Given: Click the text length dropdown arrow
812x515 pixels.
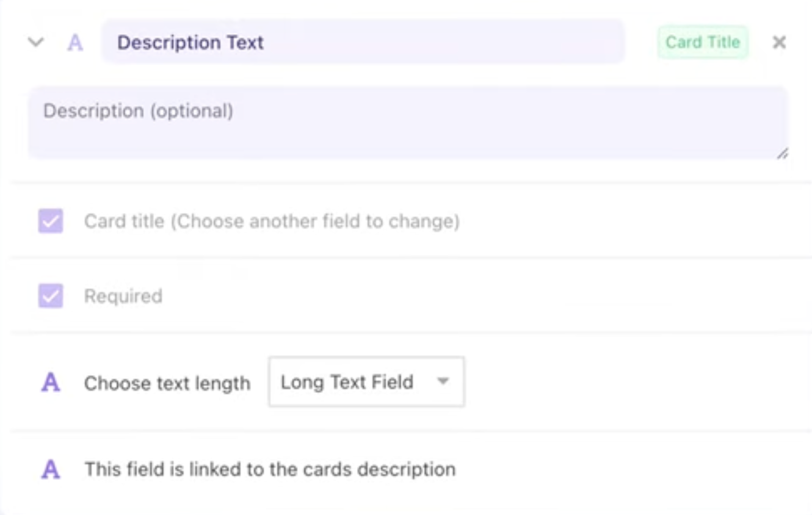Looking at the screenshot, I should point(443,382).
